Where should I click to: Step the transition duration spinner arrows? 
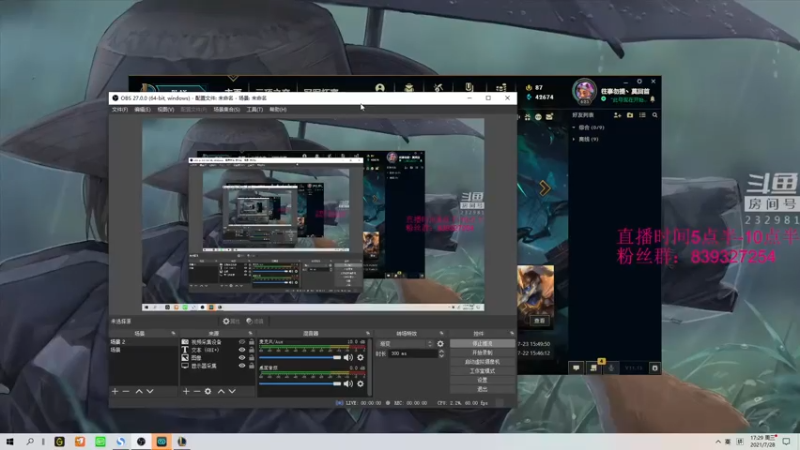coord(441,354)
